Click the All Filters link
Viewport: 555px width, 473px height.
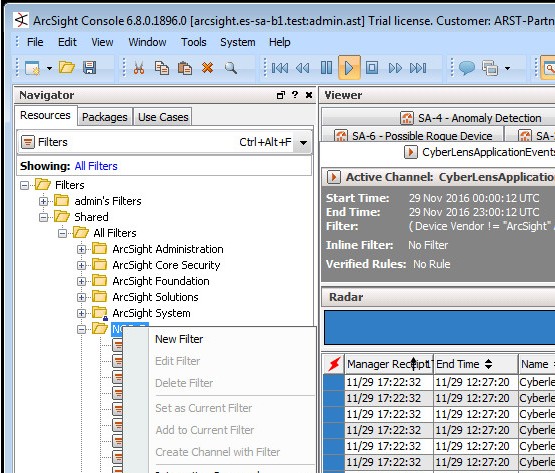coord(96,166)
